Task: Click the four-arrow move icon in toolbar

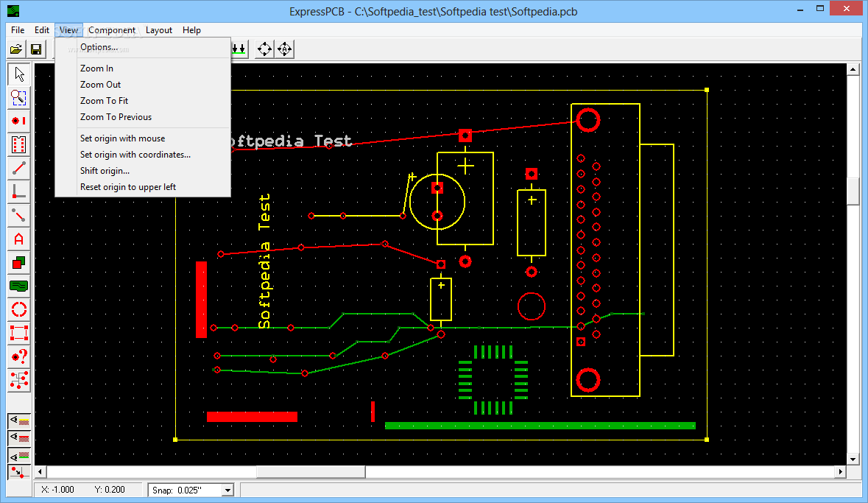Action: pyautogui.click(x=264, y=49)
